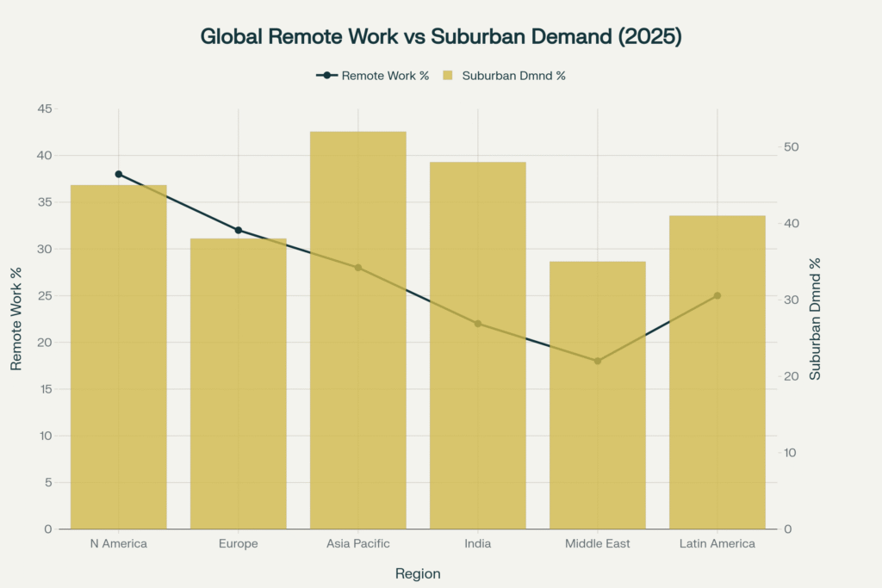Click the N America remote work data point
Screen dimensions: 882x588
pos(119,174)
